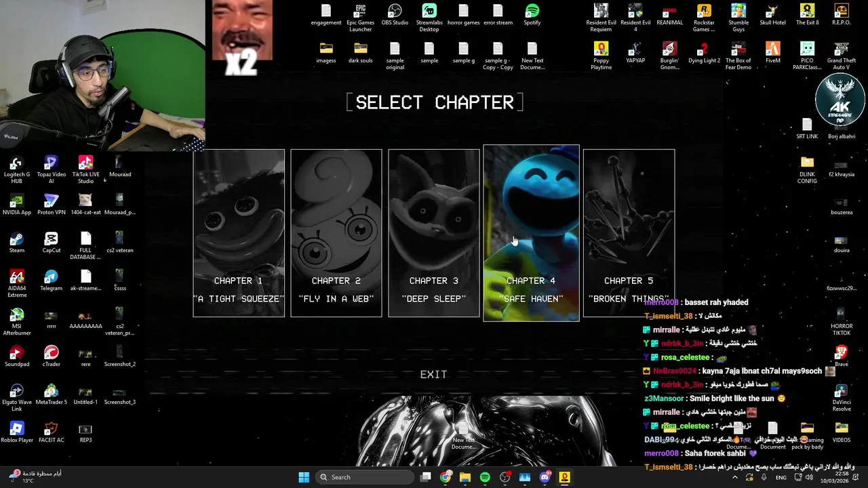Select Chapter 3 "Deep Sleep" card

point(434,233)
